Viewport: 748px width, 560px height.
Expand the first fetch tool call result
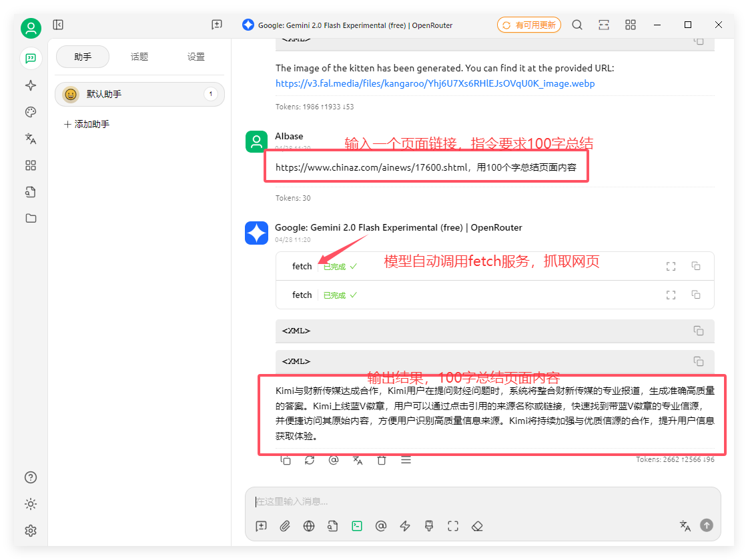[671, 266]
